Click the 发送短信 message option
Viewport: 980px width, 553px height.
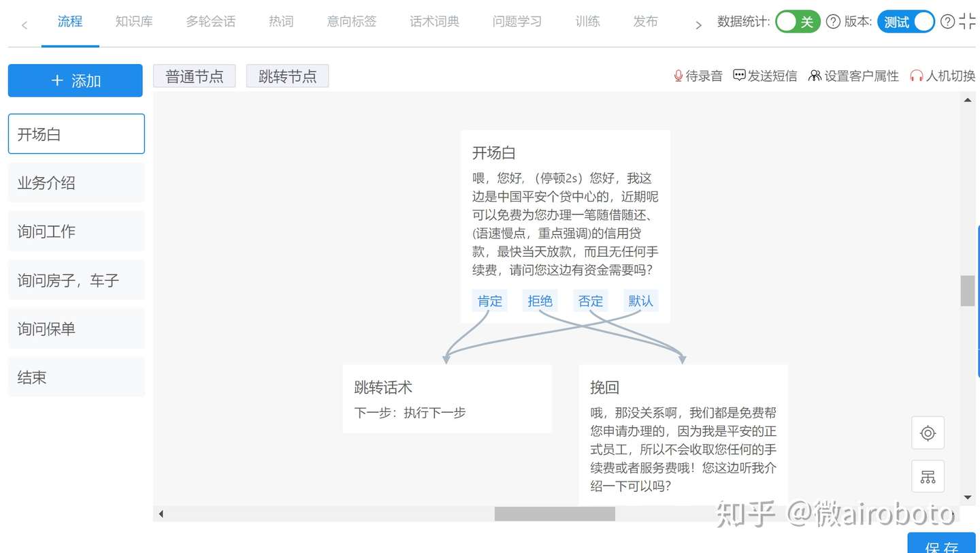tap(765, 76)
